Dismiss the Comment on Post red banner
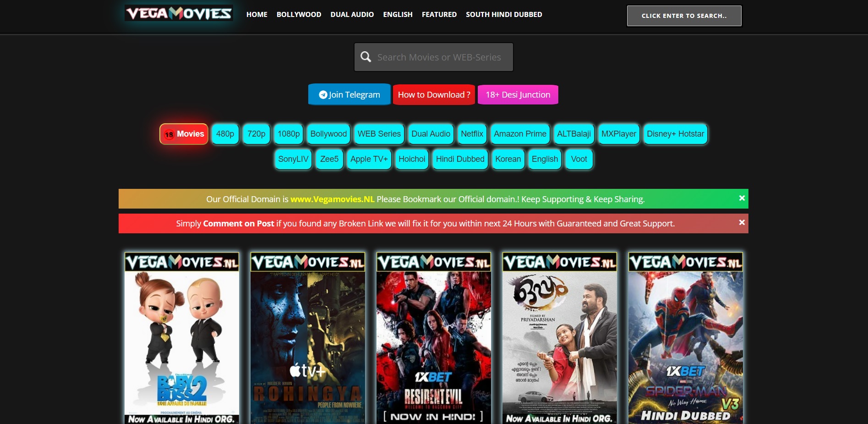 tap(742, 222)
